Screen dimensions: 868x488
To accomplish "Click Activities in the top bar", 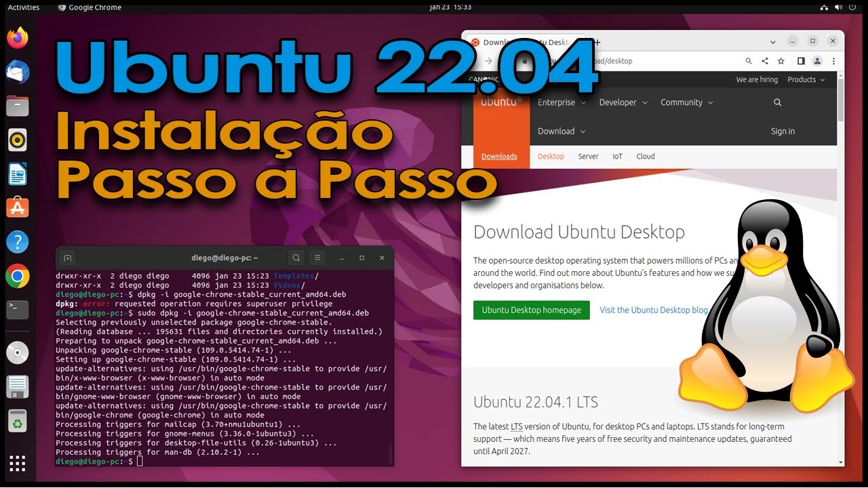I will 24,7.
